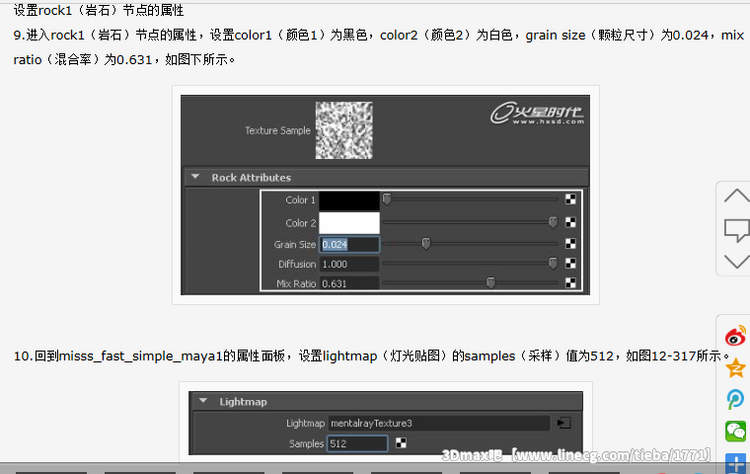Open the black Color 1 swatch
Image resolution: width=750 pixels, height=474 pixels.
[349, 201]
